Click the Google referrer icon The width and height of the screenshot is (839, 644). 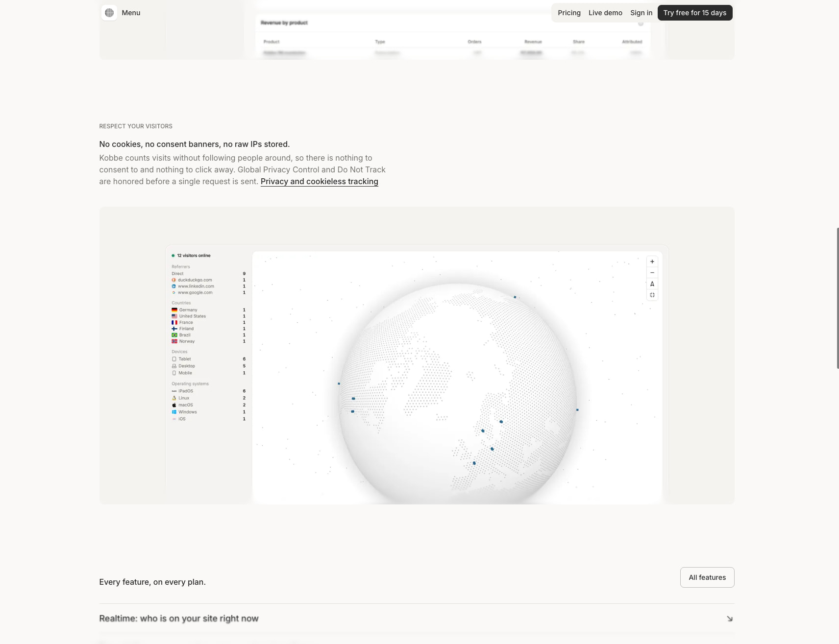pyautogui.click(x=173, y=293)
